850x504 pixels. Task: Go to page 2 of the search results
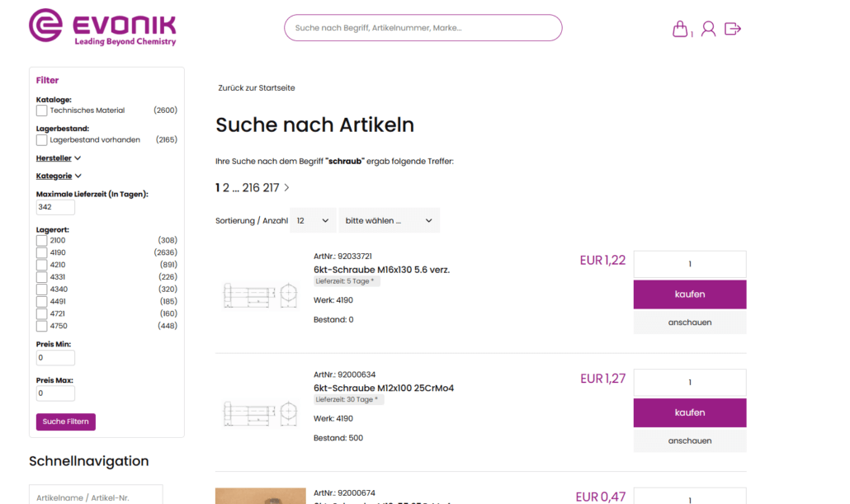(226, 187)
